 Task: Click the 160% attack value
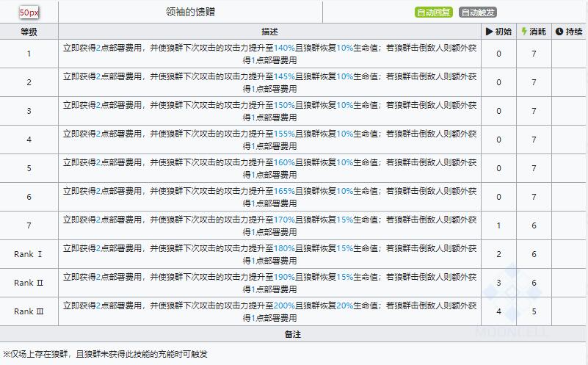(284, 162)
